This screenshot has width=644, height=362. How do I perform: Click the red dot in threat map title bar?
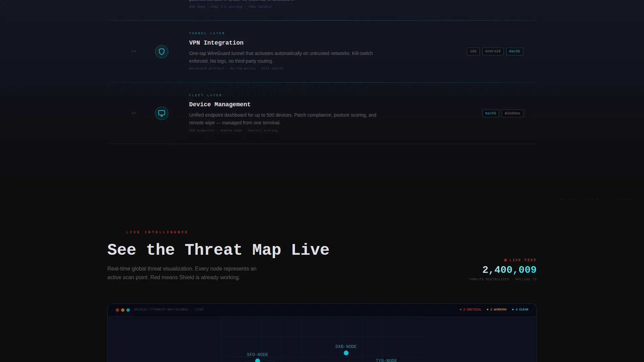pyautogui.click(x=117, y=310)
